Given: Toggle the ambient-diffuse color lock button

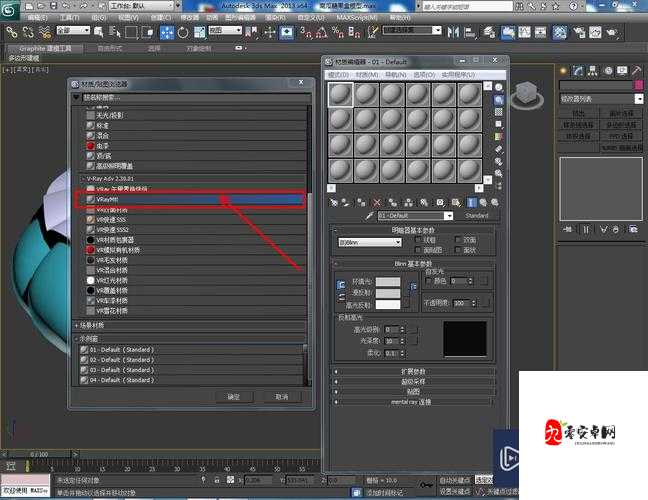Looking at the screenshot, I should [x=341, y=285].
